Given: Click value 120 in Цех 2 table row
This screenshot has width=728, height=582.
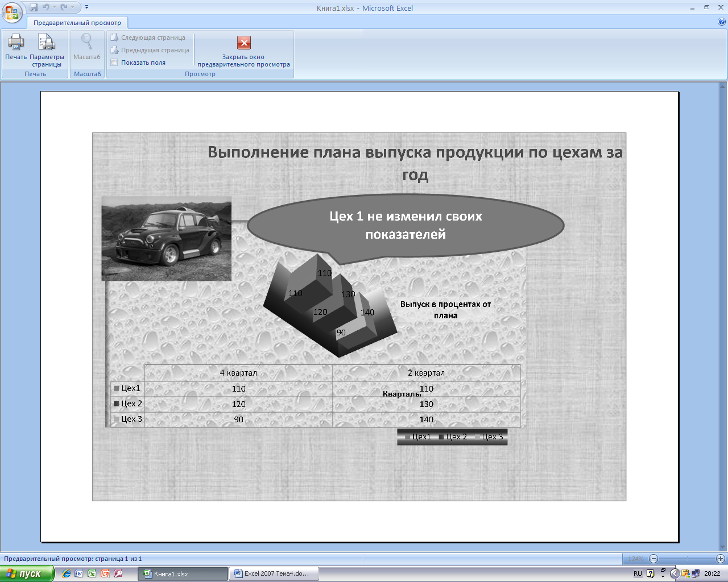Looking at the screenshot, I should click(x=238, y=404).
